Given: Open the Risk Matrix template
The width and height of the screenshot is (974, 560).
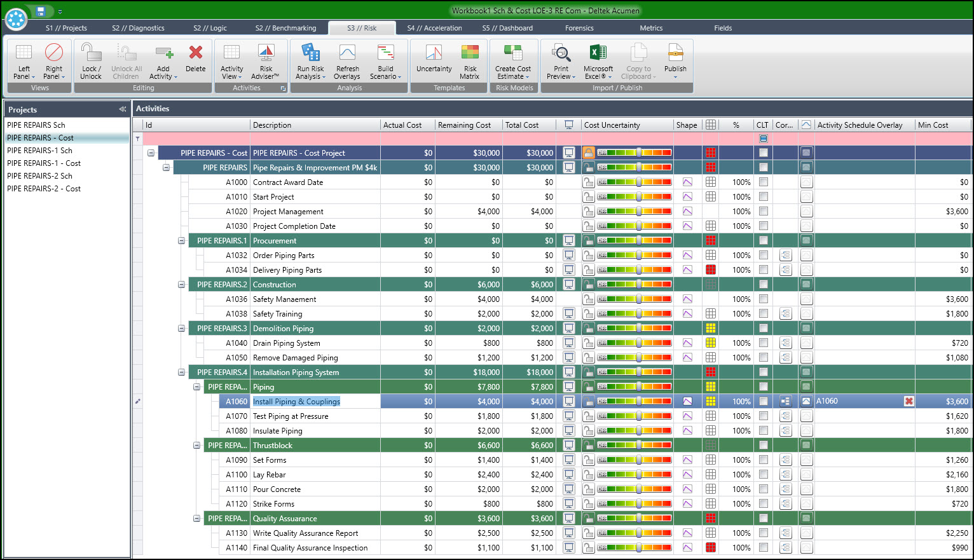Looking at the screenshot, I should click(470, 62).
